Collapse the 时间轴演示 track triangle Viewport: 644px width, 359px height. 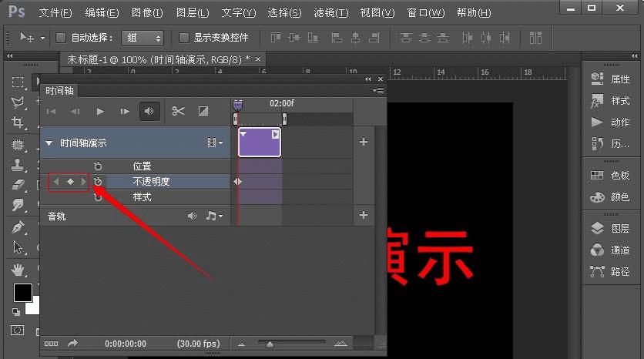point(49,143)
